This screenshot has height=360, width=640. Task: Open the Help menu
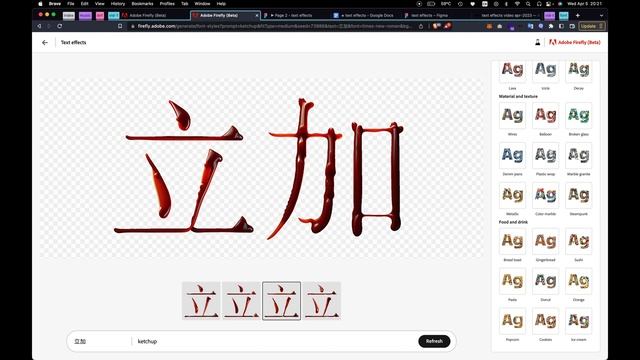click(221, 4)
